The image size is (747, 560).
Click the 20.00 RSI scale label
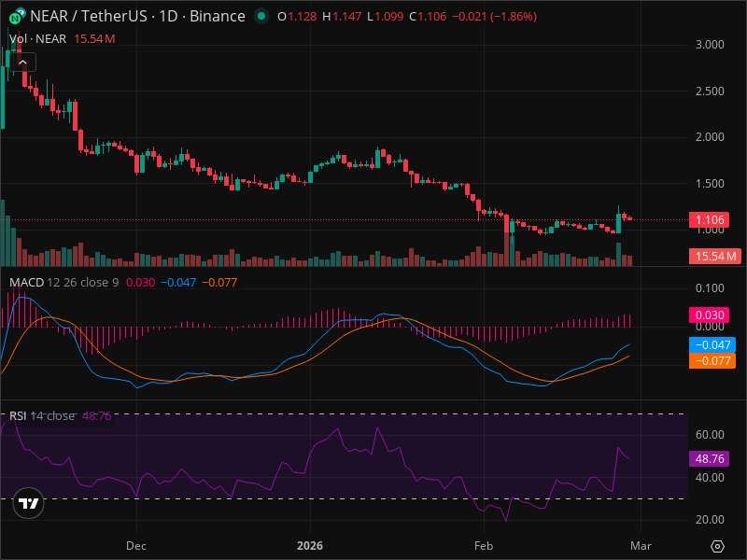710,520
